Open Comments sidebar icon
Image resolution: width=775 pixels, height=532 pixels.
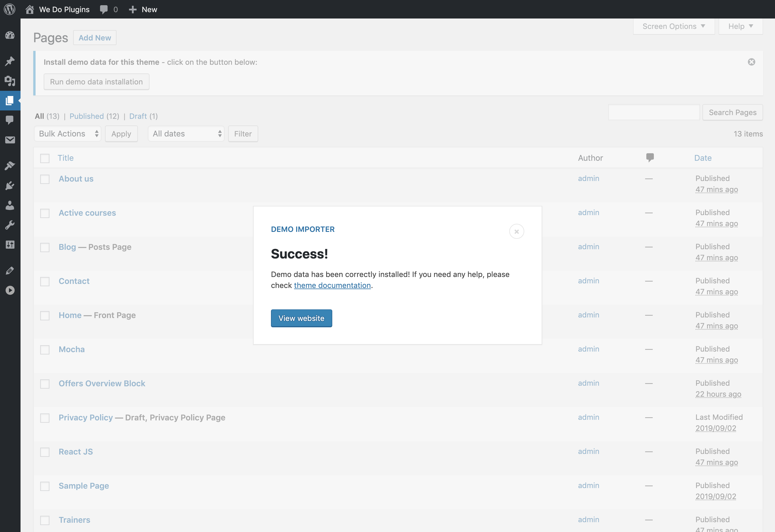(x=10, y=120)
